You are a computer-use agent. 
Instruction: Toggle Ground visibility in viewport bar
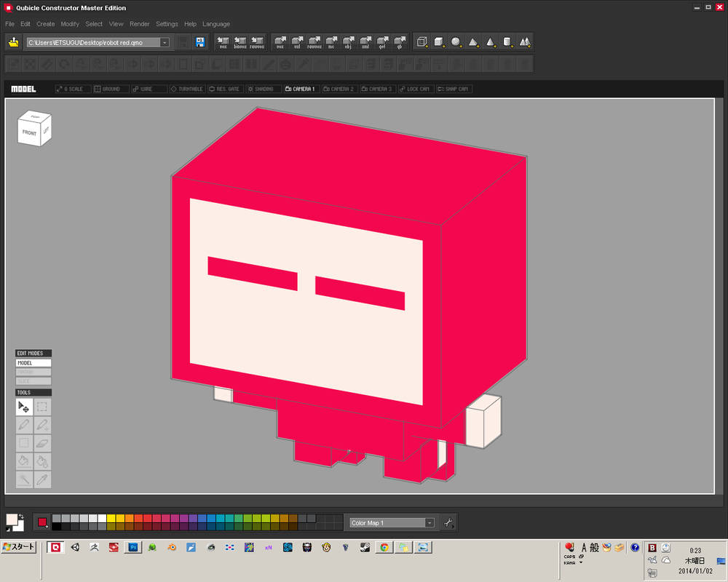click(x=111, y=89)
